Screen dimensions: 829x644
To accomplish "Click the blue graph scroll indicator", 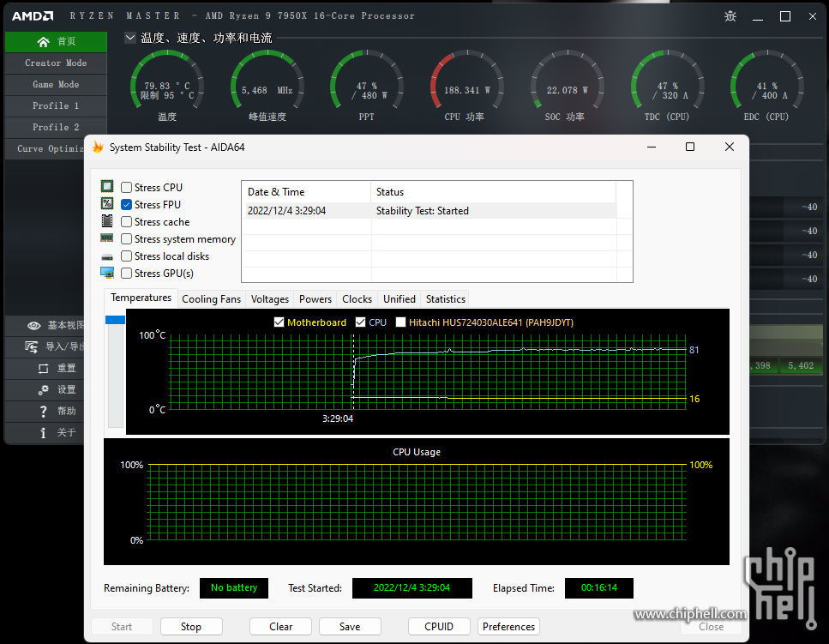I will click(x=115, y=320).
